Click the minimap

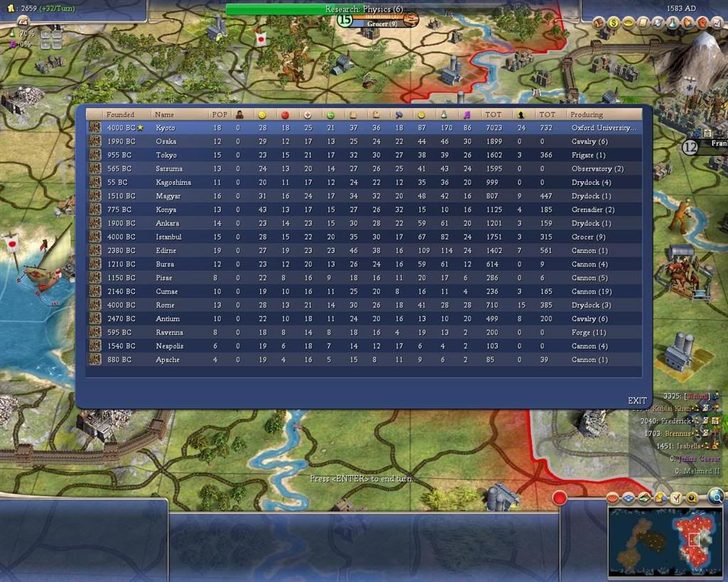[665, 541]
